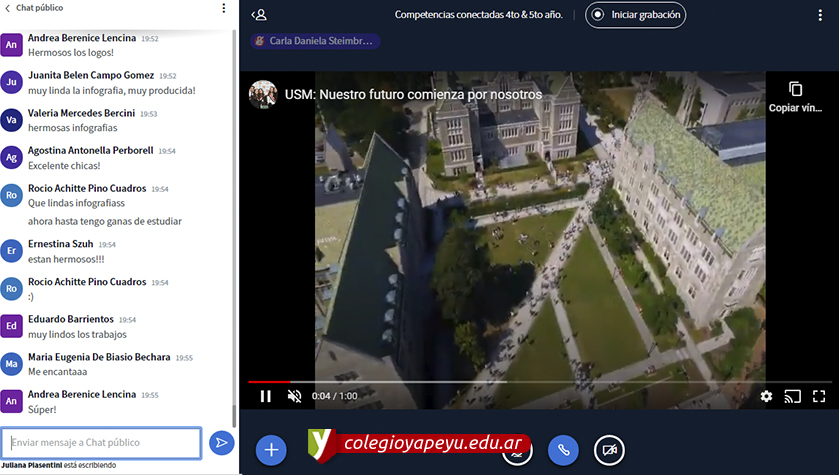Screen dimensions: 839x475
Task: Open chat options three-dot menu
Action: click(223, 8)
